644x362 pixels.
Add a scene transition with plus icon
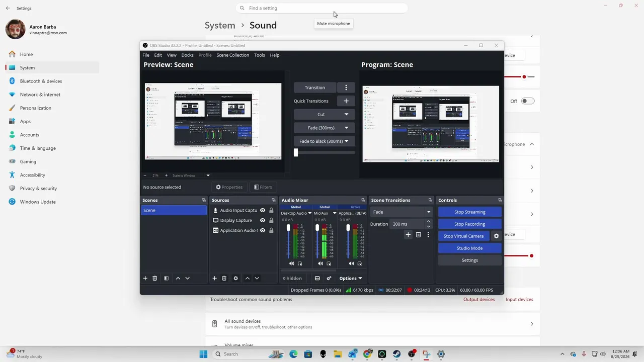408,235
